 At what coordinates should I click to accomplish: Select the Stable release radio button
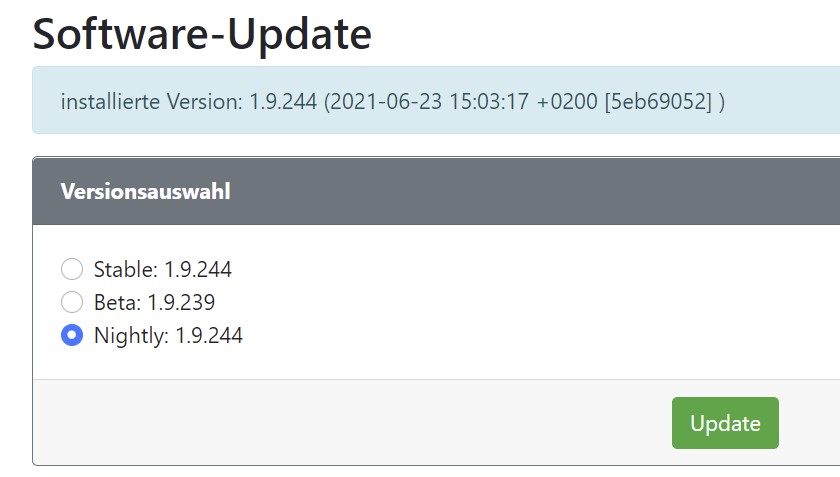click(72, 269)
